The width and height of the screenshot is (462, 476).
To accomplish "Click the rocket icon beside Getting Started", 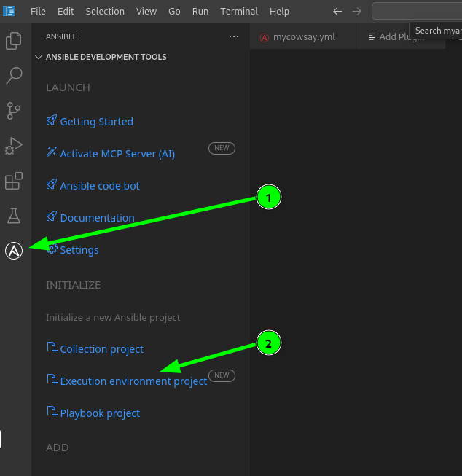I will coord(51,120).
